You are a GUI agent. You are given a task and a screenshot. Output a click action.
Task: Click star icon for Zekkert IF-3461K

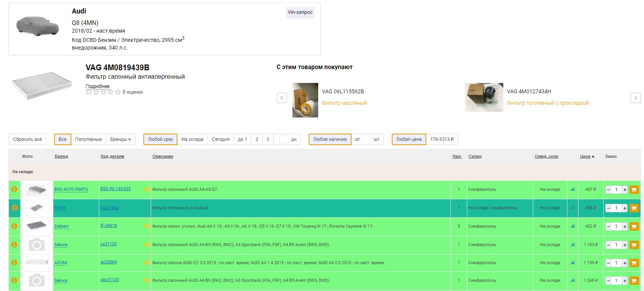(146, 226)
